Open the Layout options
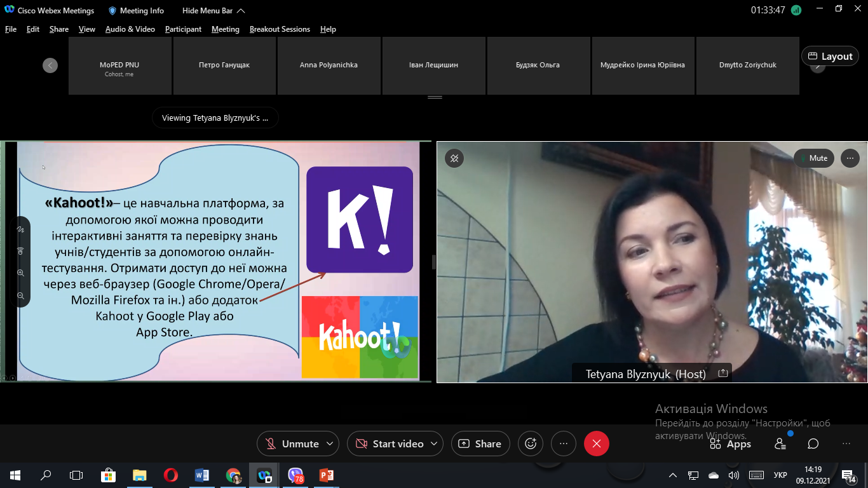868x488 pixels. pyautogui.click(x=830, y=56)
